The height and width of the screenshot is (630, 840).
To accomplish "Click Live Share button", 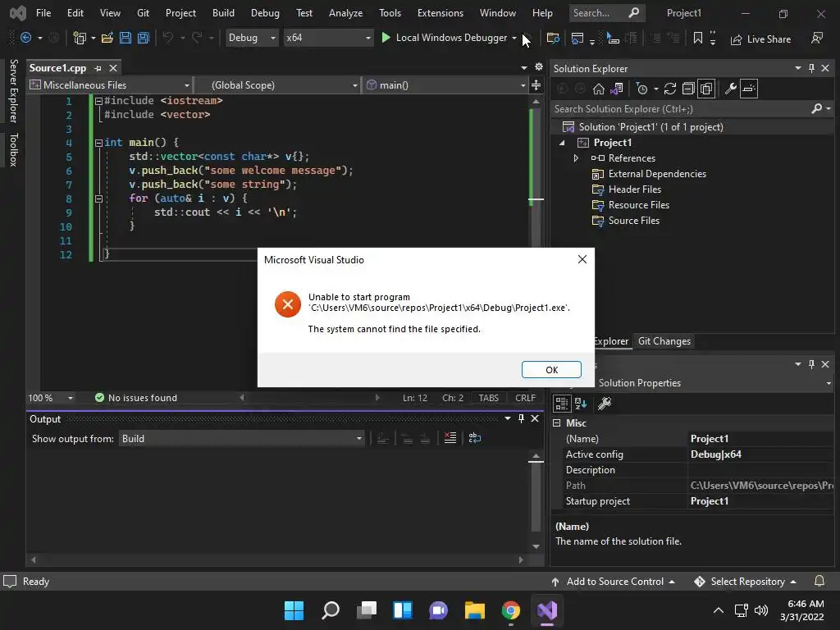I will pyautogui.click(x=760, y=39).
